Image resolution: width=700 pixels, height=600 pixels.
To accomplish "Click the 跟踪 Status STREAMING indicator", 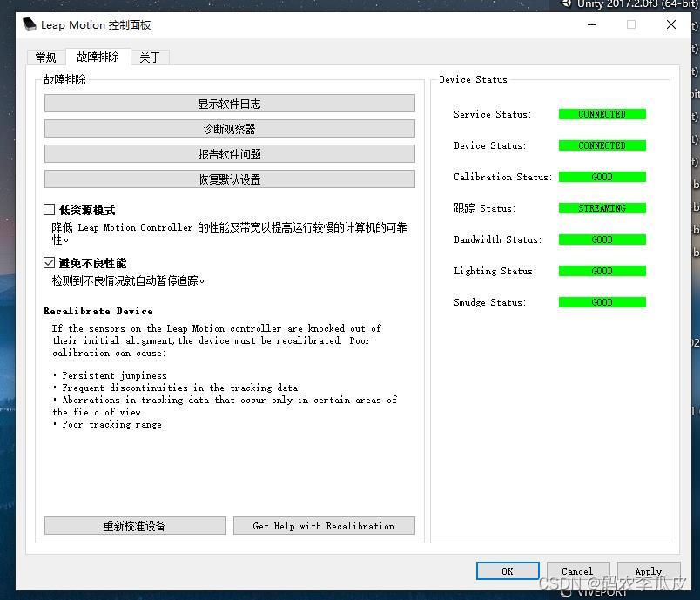I will coord(602,208).
